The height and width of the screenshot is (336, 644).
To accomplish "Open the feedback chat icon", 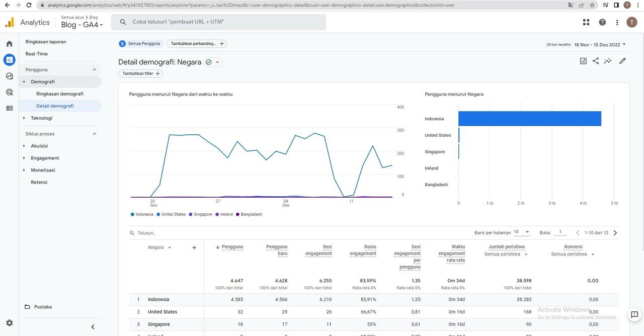I will [x=634, y=315].
